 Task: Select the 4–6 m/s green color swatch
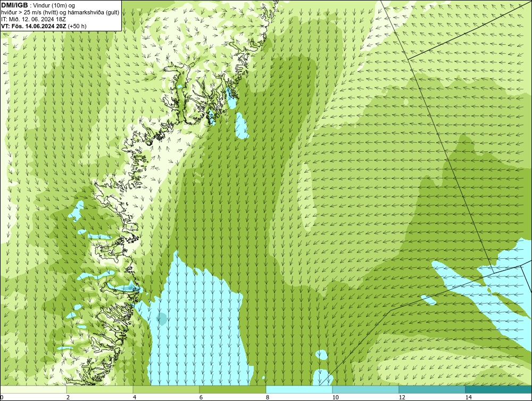pyautogui.click(x=166, y=389)
